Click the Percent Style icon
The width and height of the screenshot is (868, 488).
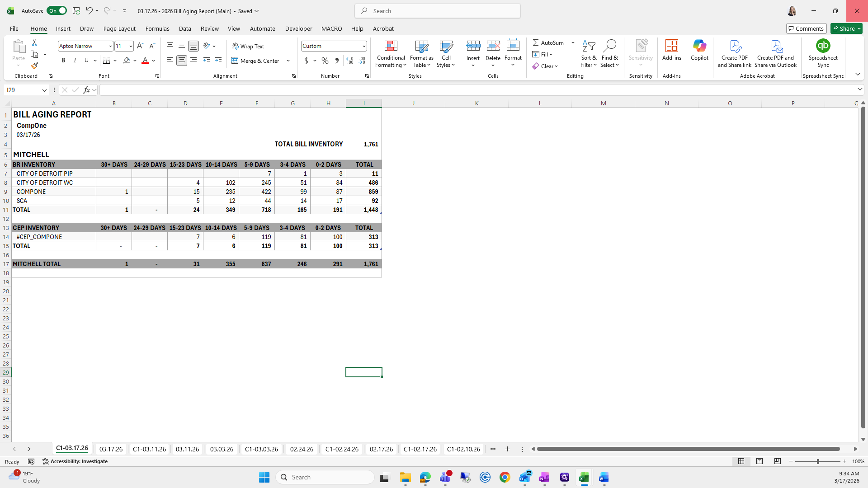coord(325,61)
